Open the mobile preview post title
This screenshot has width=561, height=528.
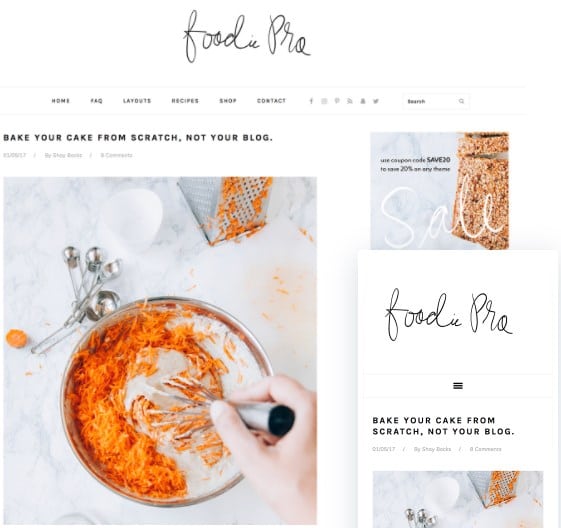443,426
